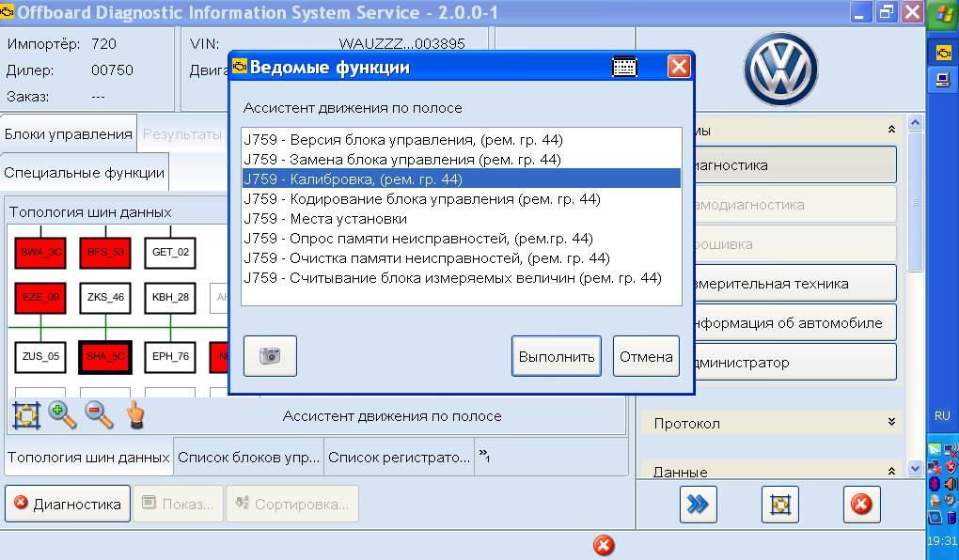Select J759 - Опрос памяти неисправностей
The width and height of the screenshot is (959, 560).
[x=461, y=238]
